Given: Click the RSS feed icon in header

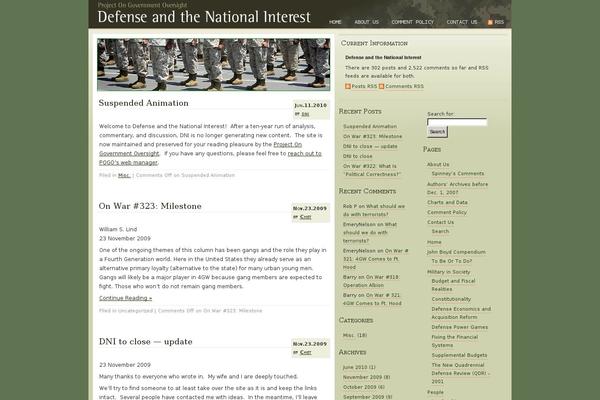Looking at the screenshot, I should point(490,22).
